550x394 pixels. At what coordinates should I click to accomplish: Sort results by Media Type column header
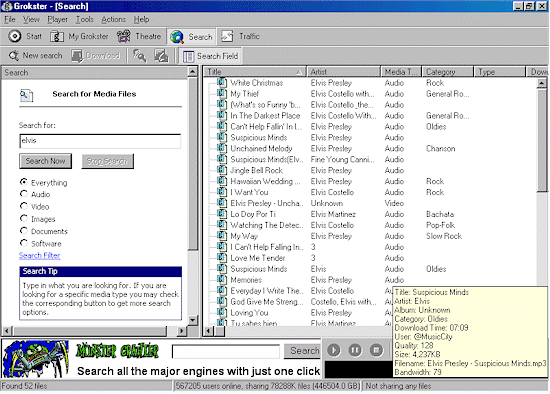[x=401, y=72]
